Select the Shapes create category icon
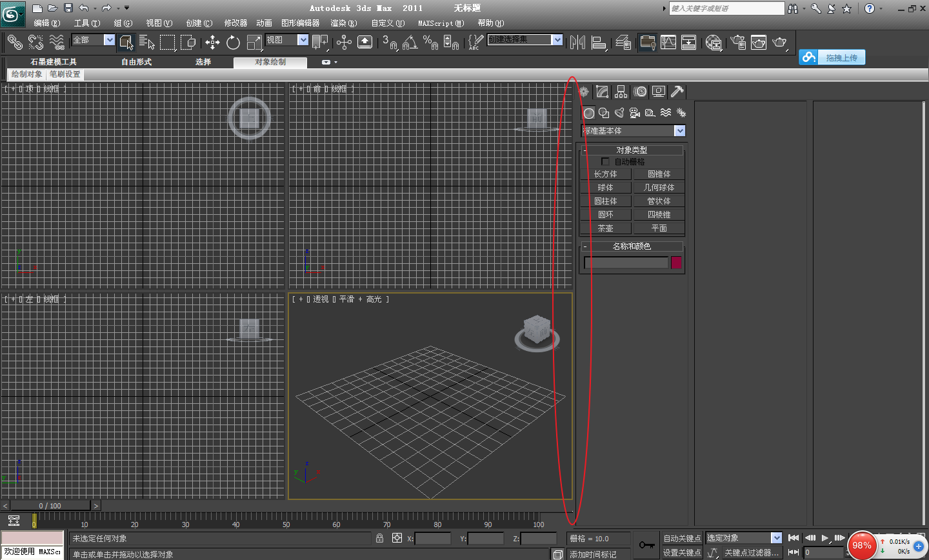This screenshot has height=560, width=929. point(604,113)
